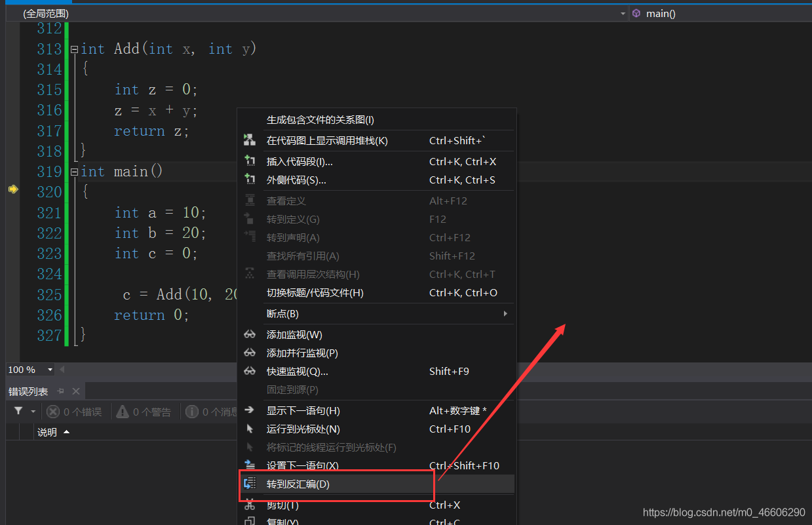Click the code line int z = 0;
The image size is (812, 525).
(x=156, y=90)
